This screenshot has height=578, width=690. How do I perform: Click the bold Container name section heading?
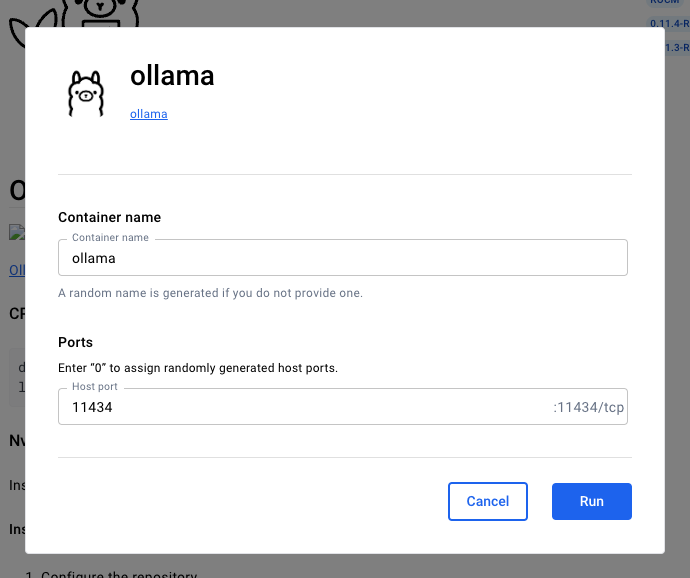pyautogui.click(x=109, y=217)
